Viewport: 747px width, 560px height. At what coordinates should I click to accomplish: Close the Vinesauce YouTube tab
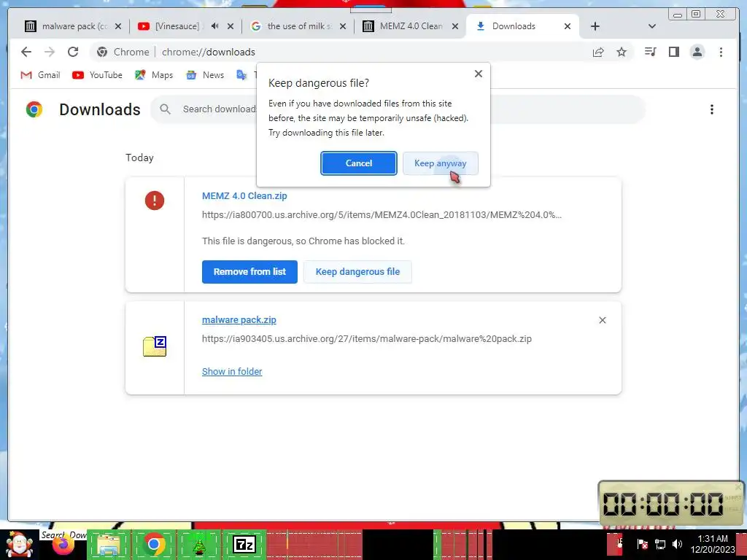[x=231, y=26]
